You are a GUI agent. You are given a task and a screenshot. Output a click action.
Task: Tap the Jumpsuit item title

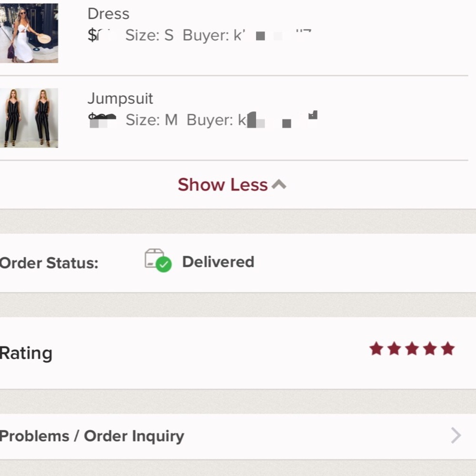pos(120,99)
